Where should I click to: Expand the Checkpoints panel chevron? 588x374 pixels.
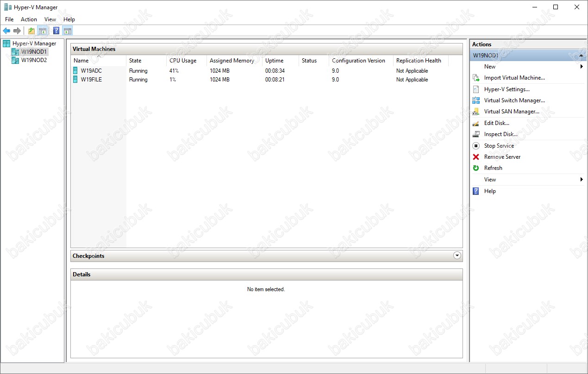(x=457, y=256)
